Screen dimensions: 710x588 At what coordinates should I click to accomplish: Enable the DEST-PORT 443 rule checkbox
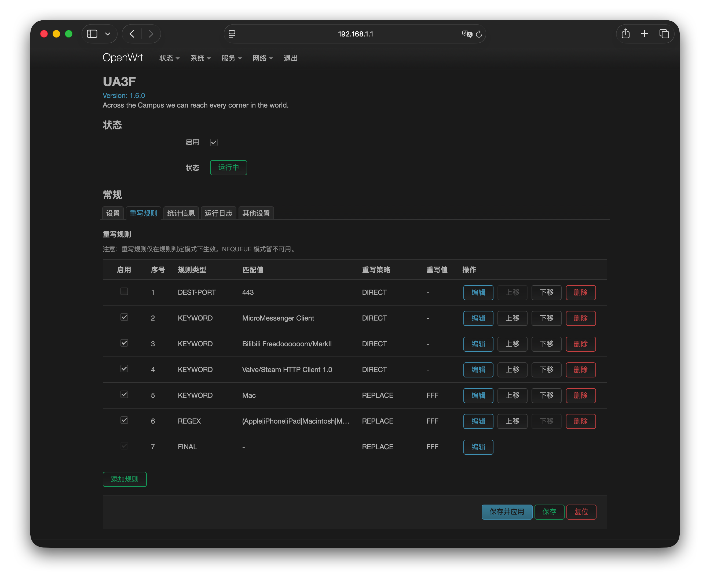pos(124,291)
